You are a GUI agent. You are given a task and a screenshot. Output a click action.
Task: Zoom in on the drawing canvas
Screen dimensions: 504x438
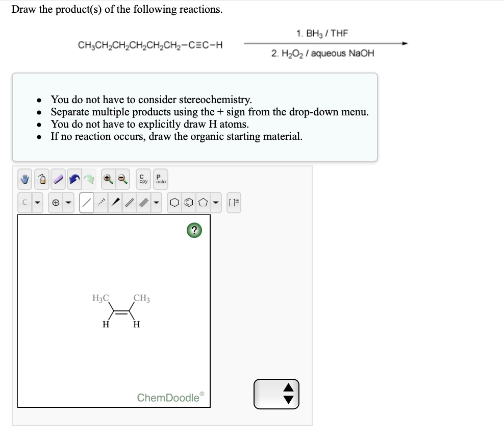coord(108,179)
